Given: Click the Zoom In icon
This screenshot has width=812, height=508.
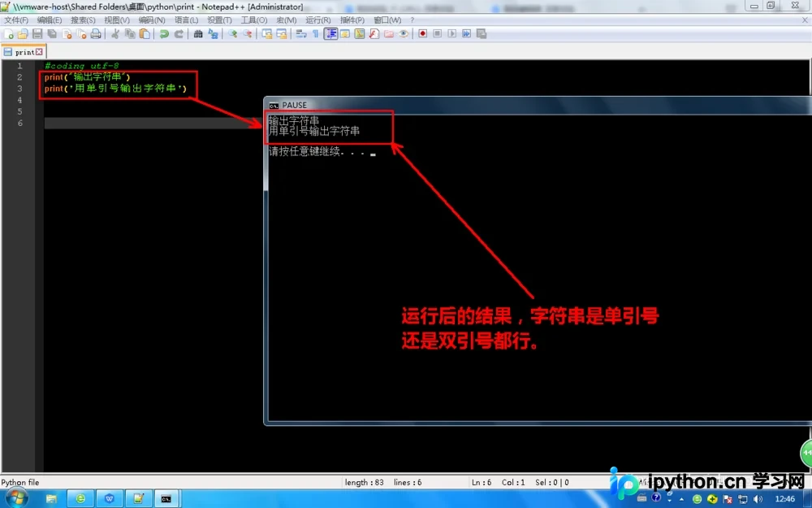Looking at the screenshot, I should point(232,33).
